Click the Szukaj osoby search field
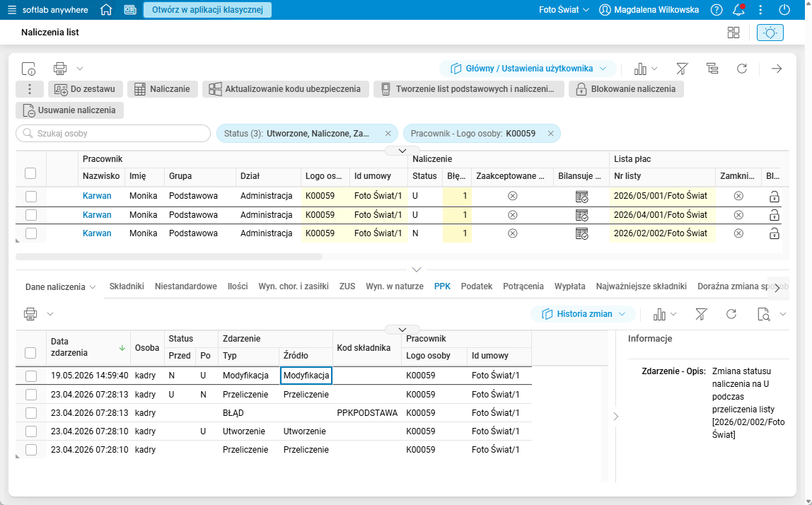This screenshot has width=812, height=505. [x=113, y=133]
